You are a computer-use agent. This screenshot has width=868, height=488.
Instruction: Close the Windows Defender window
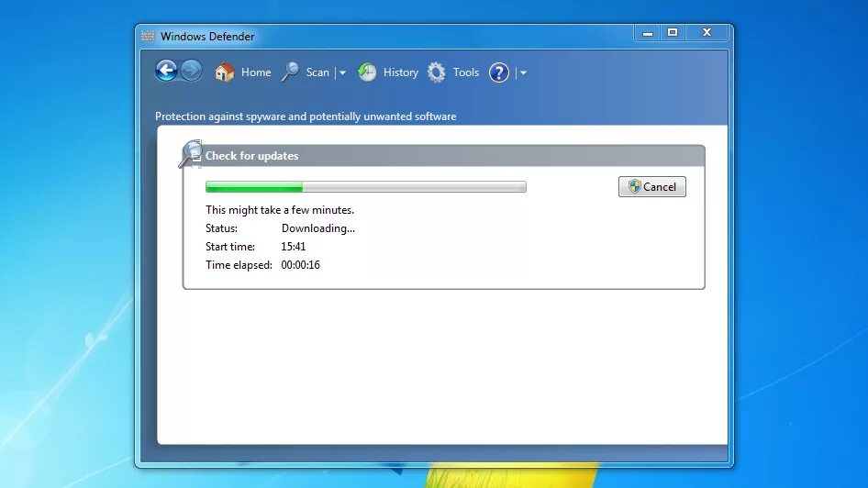[x=707, y=33]
